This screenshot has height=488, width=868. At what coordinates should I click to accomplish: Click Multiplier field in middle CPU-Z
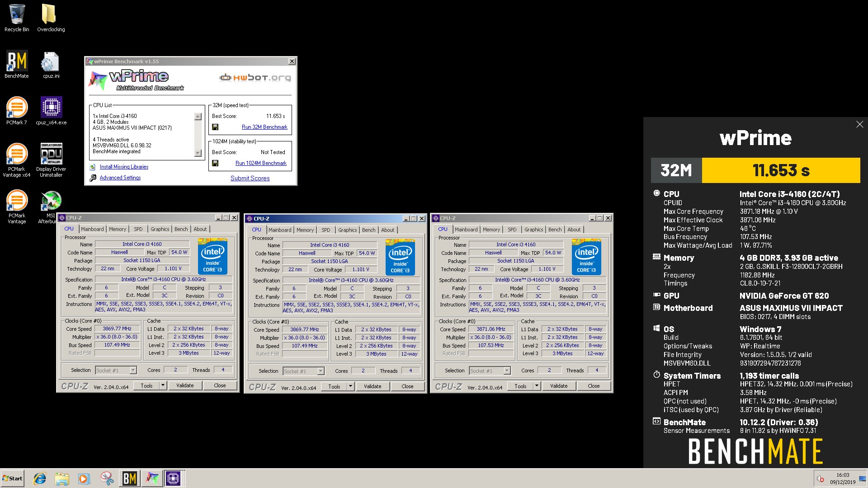point(305,338)
